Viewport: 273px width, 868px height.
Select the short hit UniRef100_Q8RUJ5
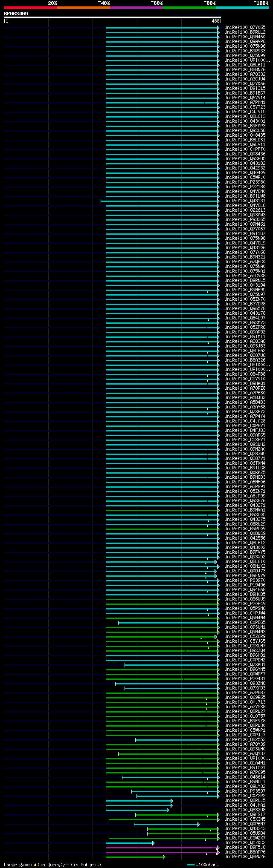coord(245,800)
